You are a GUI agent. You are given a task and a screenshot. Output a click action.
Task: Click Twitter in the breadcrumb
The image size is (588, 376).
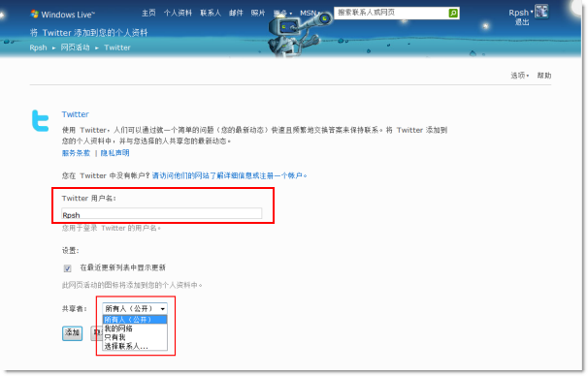tap(117, 47)
